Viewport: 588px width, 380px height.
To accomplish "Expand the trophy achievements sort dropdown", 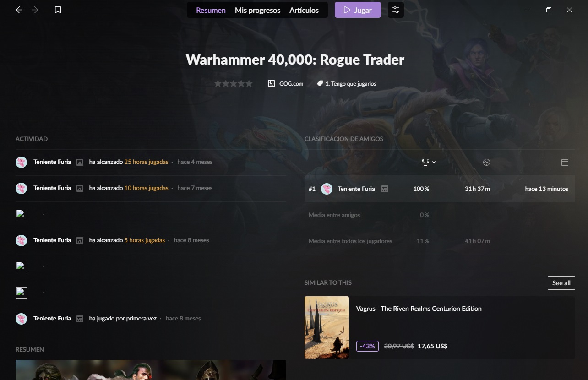I will (429, 162).
